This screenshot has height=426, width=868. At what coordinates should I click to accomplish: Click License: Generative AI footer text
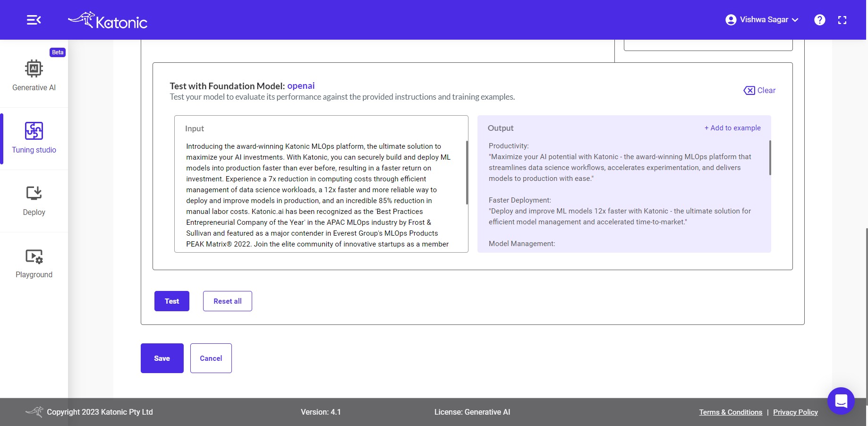472,412
